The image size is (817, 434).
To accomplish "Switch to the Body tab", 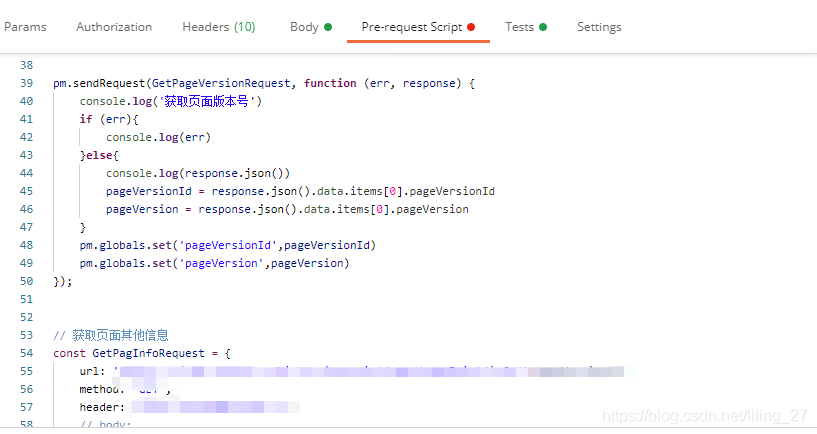I will 311,27.
